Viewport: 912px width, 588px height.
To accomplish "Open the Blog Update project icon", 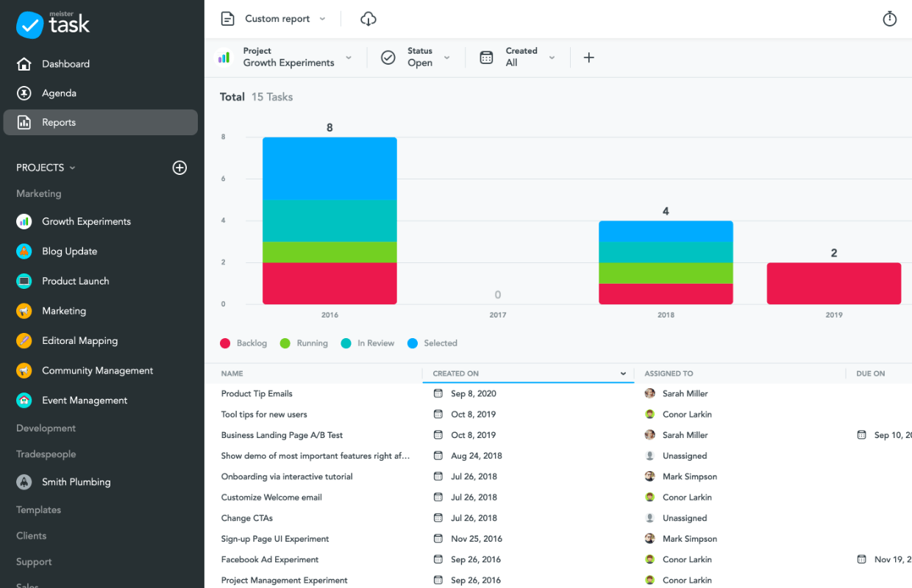I will pos(24,251).
